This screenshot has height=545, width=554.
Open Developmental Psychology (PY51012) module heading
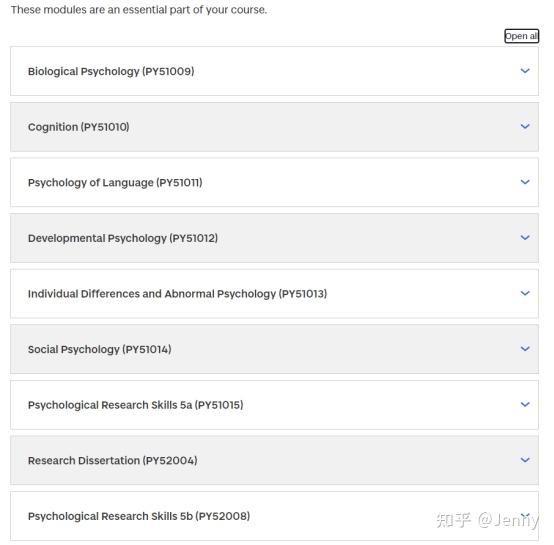[123, 238]
